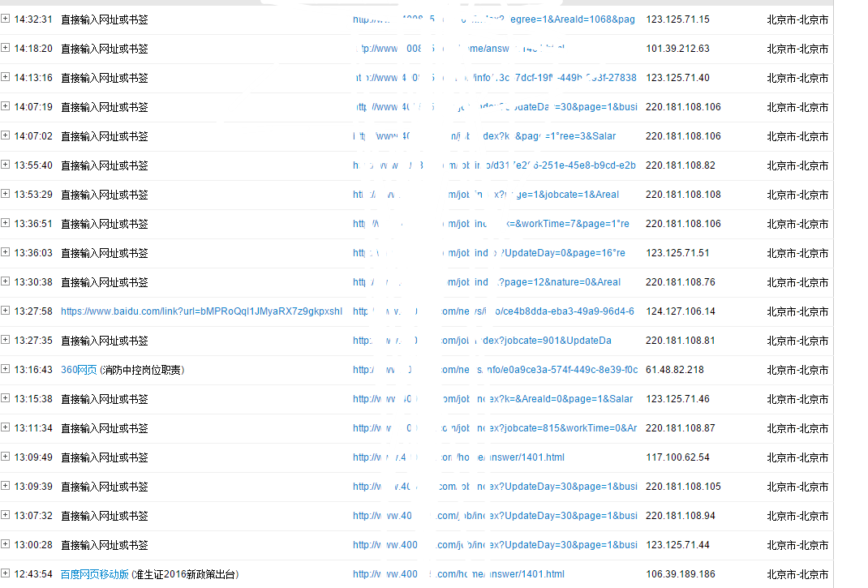Expand the 13:27:35 visit row
Screen dimensions: 868x588
click(5, 340)
